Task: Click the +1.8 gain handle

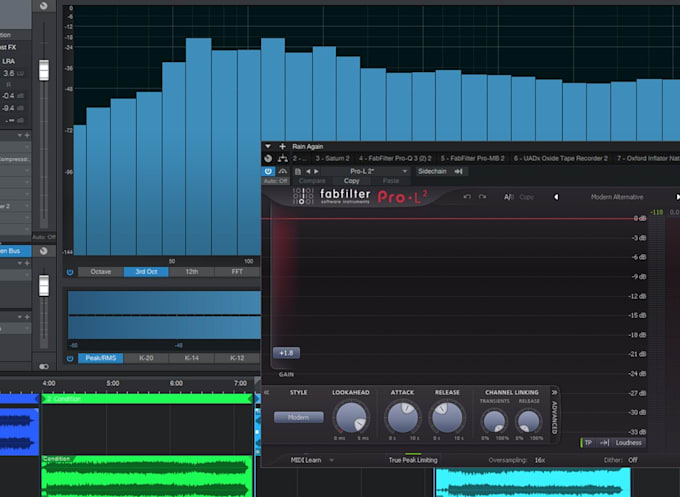Action: tap(286, 353)
